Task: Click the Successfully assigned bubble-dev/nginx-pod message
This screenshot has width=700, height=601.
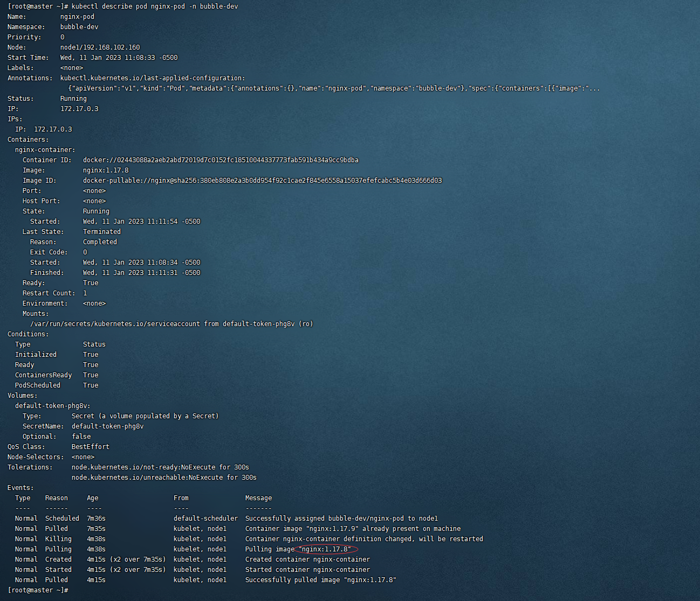Action: coord(341,519)
